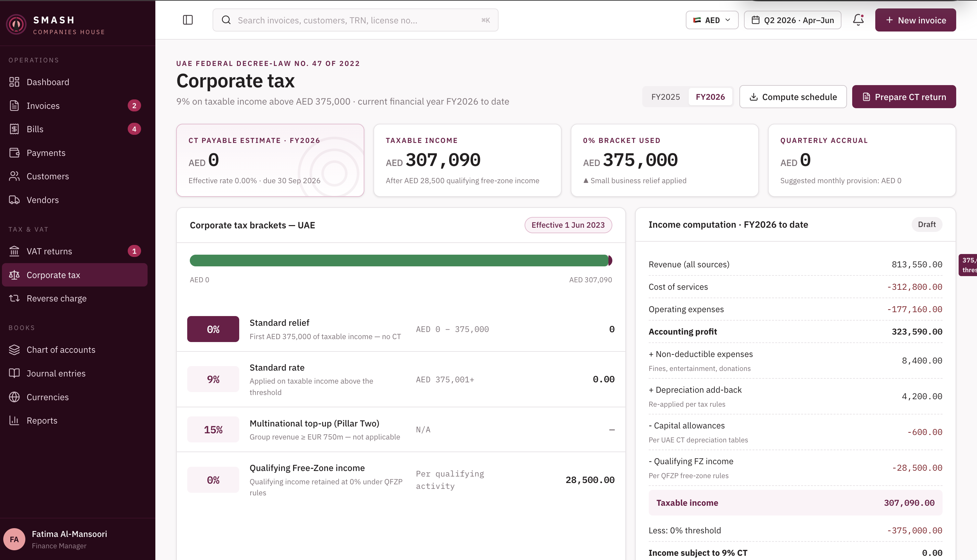Click the Payments wallet icon
Screen dimensions: 977x560
[x=14, y=153]
